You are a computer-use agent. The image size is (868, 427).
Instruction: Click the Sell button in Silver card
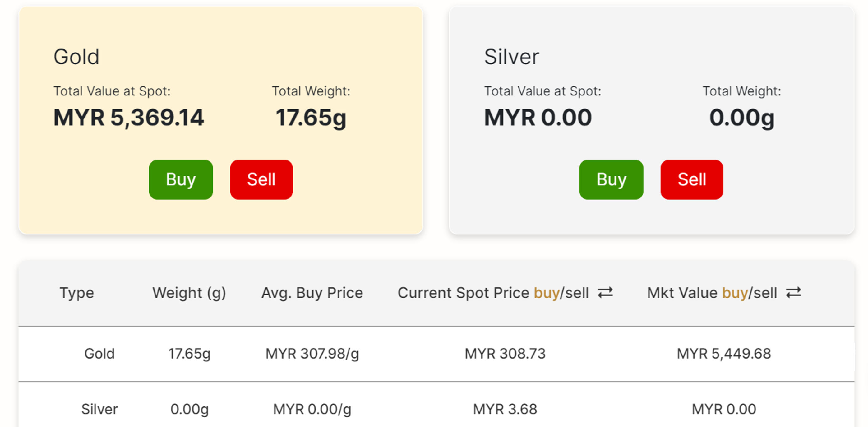[691, 179]
